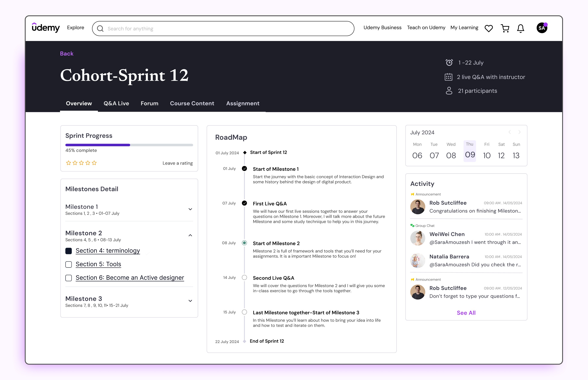Expand Milestone 1 details
This screenshot has height=380, width=588.
click(x=190, y=209)
